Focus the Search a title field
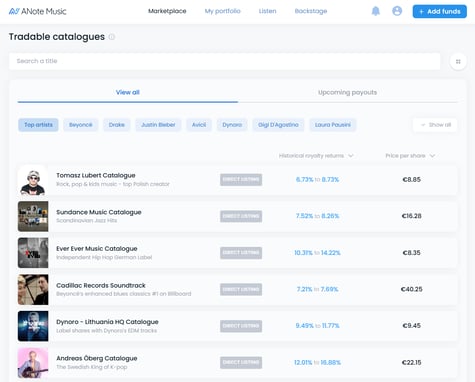 pos(224,61)
